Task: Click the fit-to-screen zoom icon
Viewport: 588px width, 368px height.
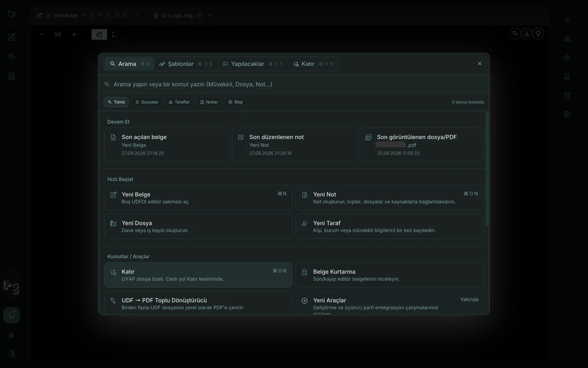Action: coord(58,34)
